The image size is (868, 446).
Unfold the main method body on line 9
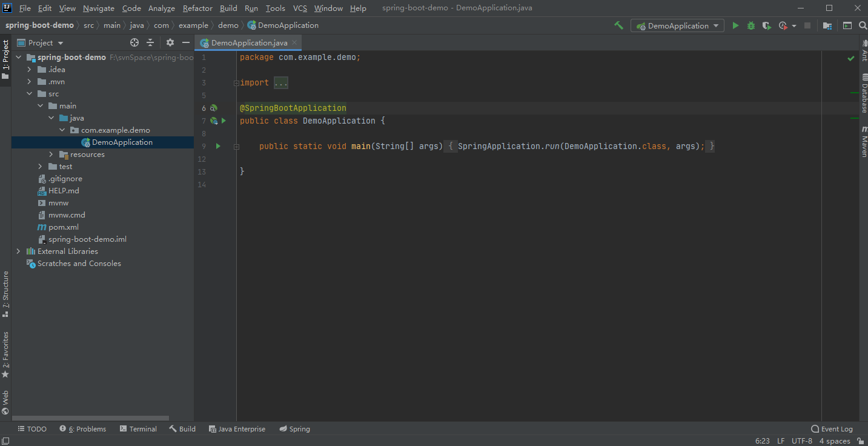237,147
